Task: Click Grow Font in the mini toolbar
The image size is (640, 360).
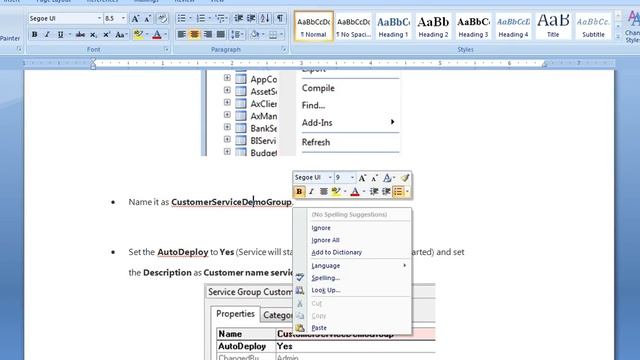Action: pyautogui.click(x=362, y=178)
